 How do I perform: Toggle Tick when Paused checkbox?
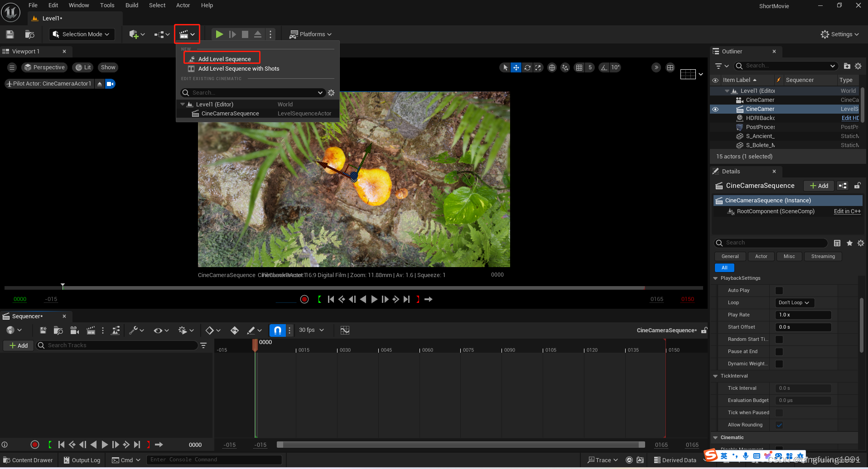(779, 413)
